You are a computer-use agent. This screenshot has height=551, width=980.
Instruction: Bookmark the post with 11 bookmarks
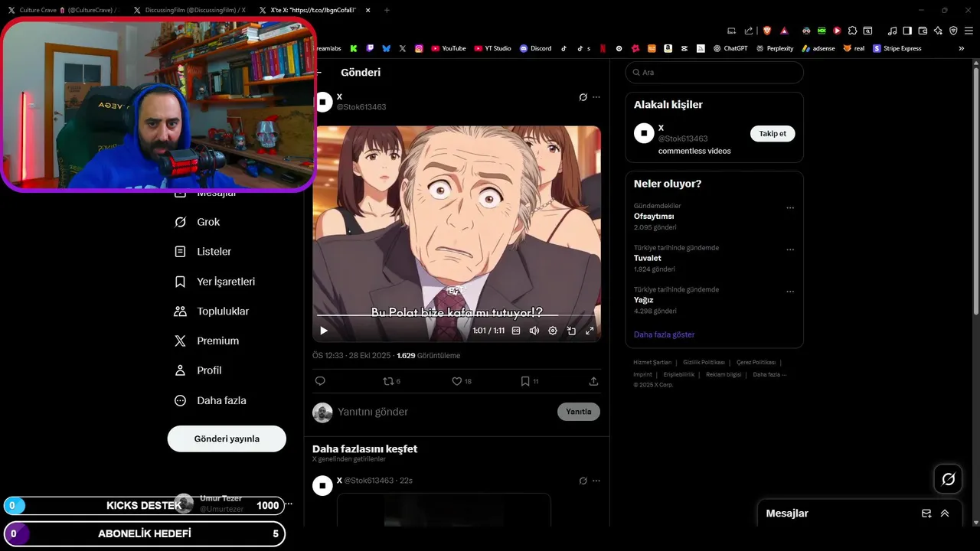pyautogui.click(x=529, y=381)
